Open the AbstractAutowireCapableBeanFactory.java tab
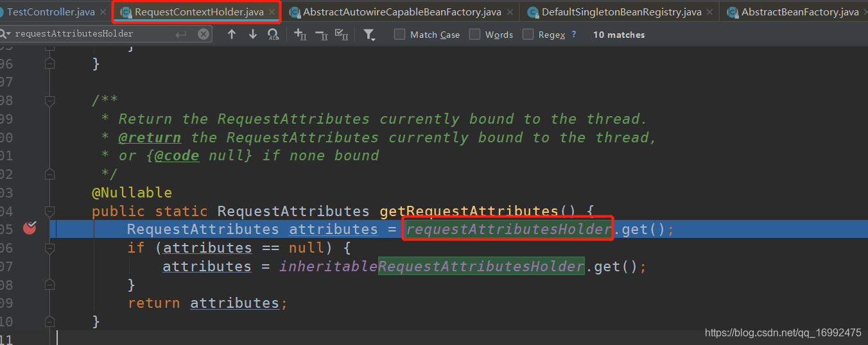Screen dimensions: 868x345 tap(402, 12)
